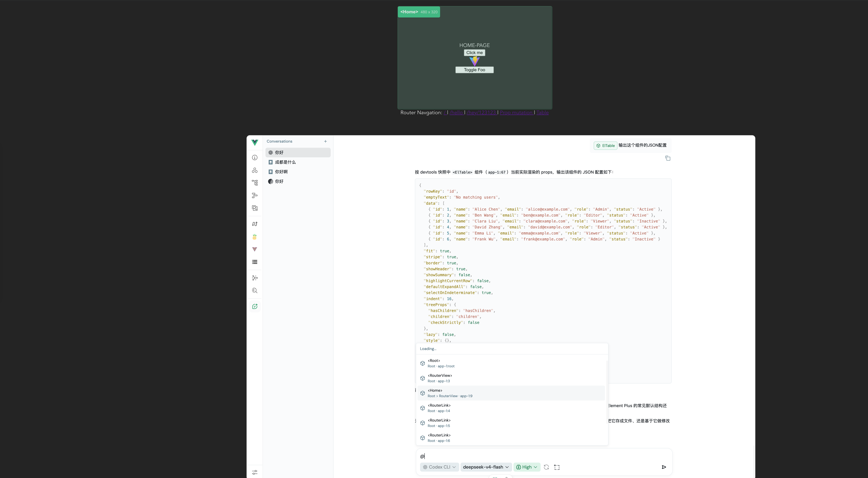
Task: Start a new conversation with plus icon
Action: [x=325, y=141]
